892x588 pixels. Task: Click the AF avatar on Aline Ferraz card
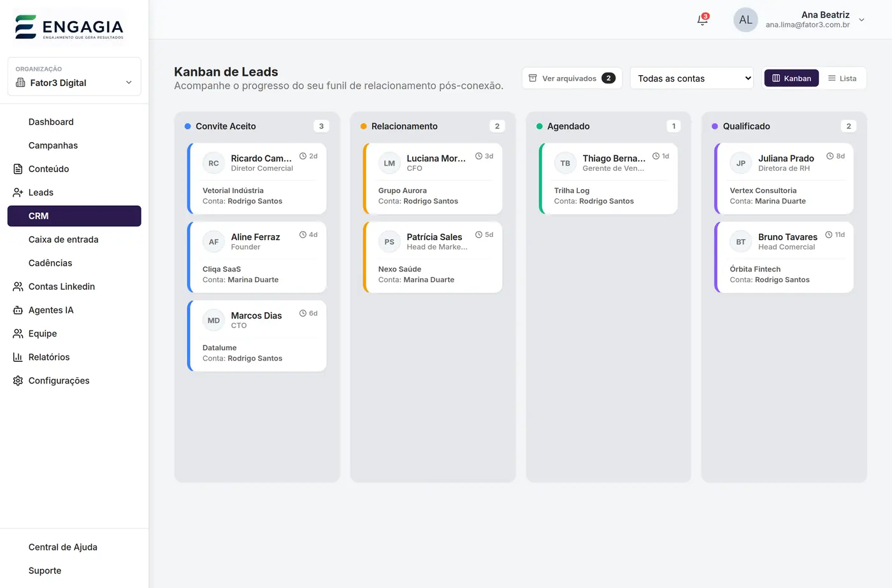213,242
